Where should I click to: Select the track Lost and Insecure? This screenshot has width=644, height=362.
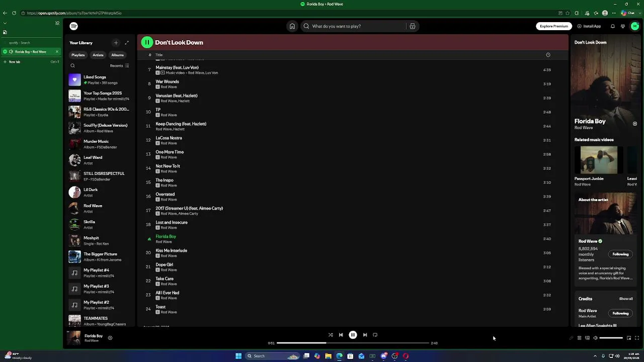pos(172,222)
